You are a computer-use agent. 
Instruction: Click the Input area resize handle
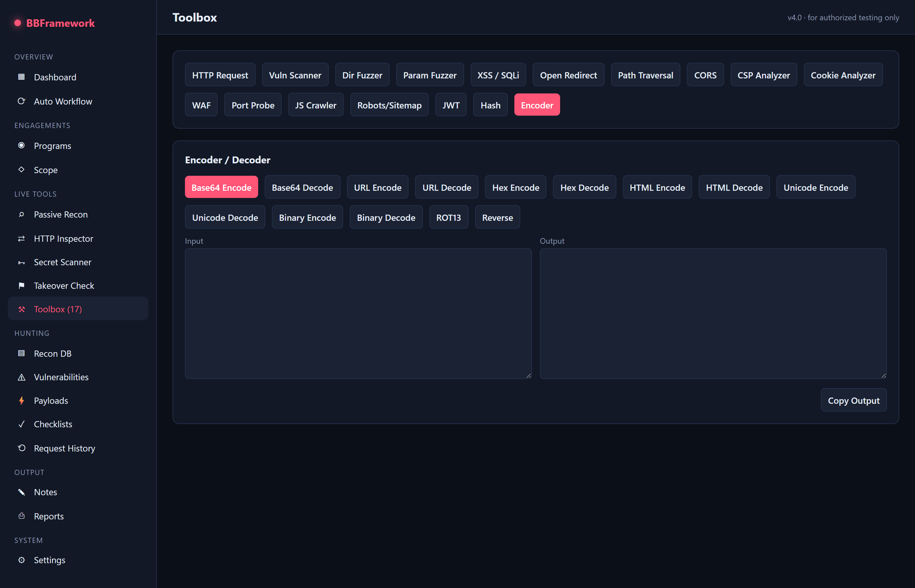(x=528, y=376)
